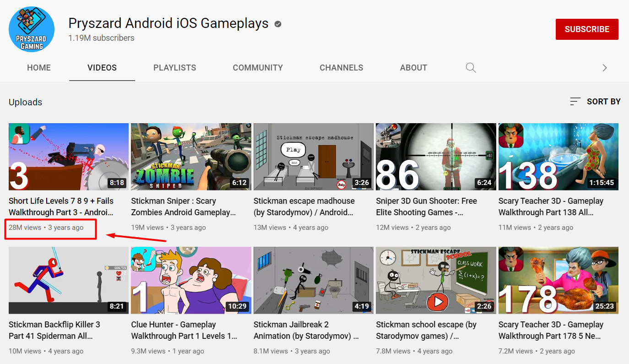Click the Stickman Sniper Scary Zombies title
The image size is (629, 364).
[184, 206]
